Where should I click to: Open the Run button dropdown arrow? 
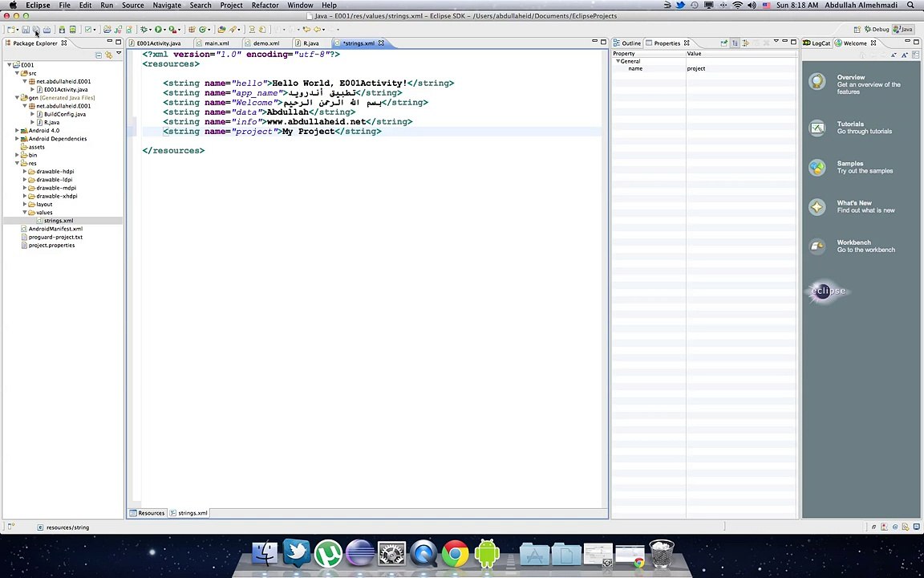point(165,30)
